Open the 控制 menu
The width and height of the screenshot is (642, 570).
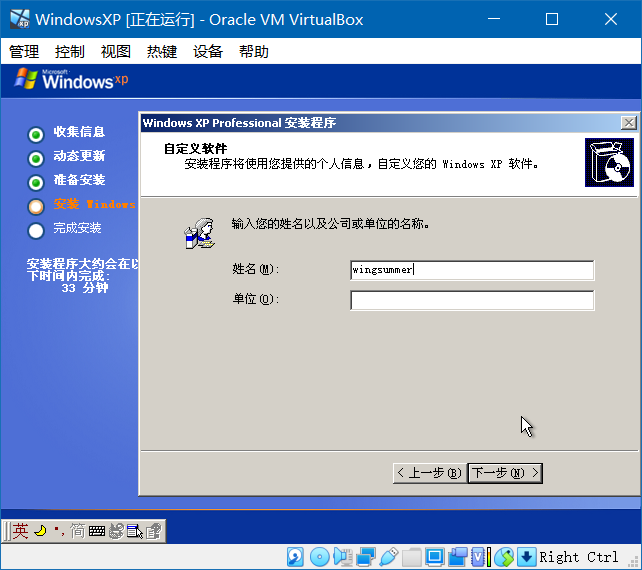[x=70, y=52]
